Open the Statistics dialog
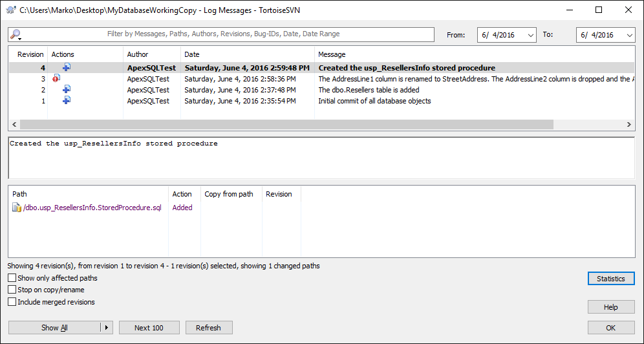Image resolution: width=644 pixels, height=344 pixels. tap(610, 279)
